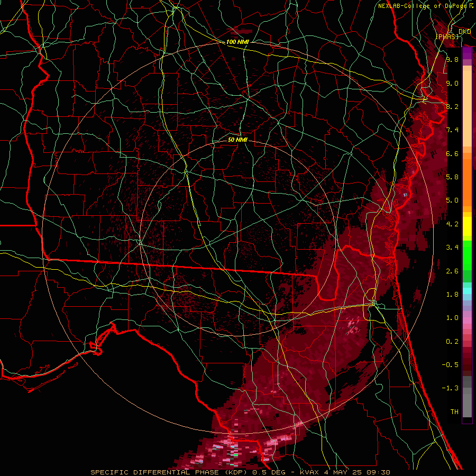Click the "TH" threshold label
Screen dimensions: 476x476
click(454, 412)
